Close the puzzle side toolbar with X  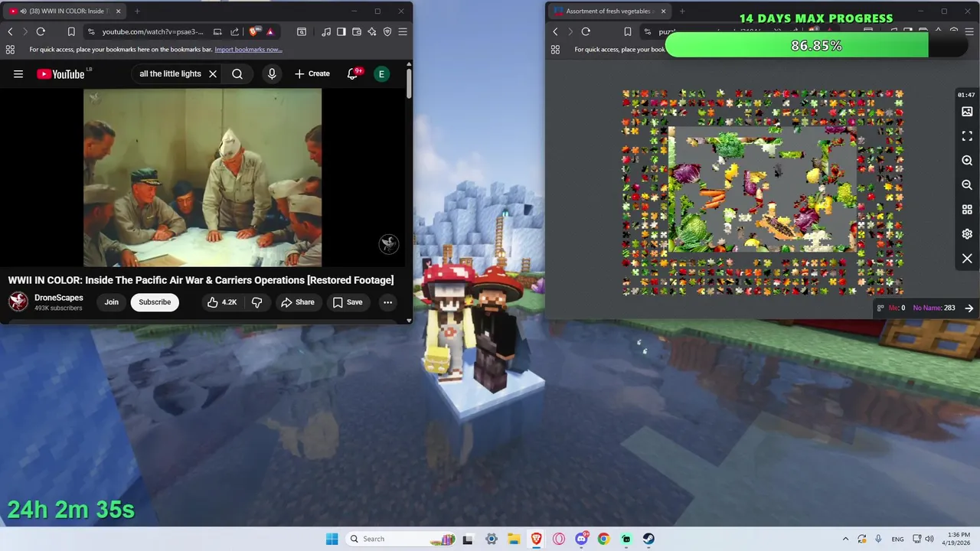tap(967, 259)
